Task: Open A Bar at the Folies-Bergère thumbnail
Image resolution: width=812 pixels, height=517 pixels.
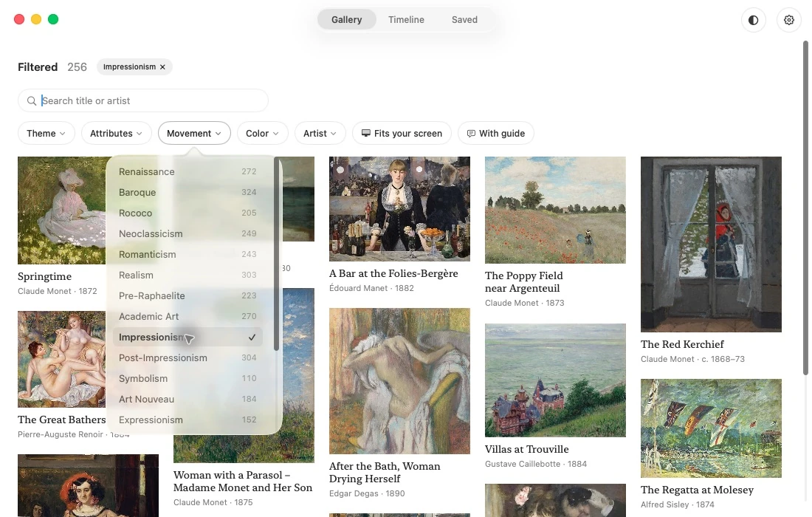Action: (x=399, y=209)
